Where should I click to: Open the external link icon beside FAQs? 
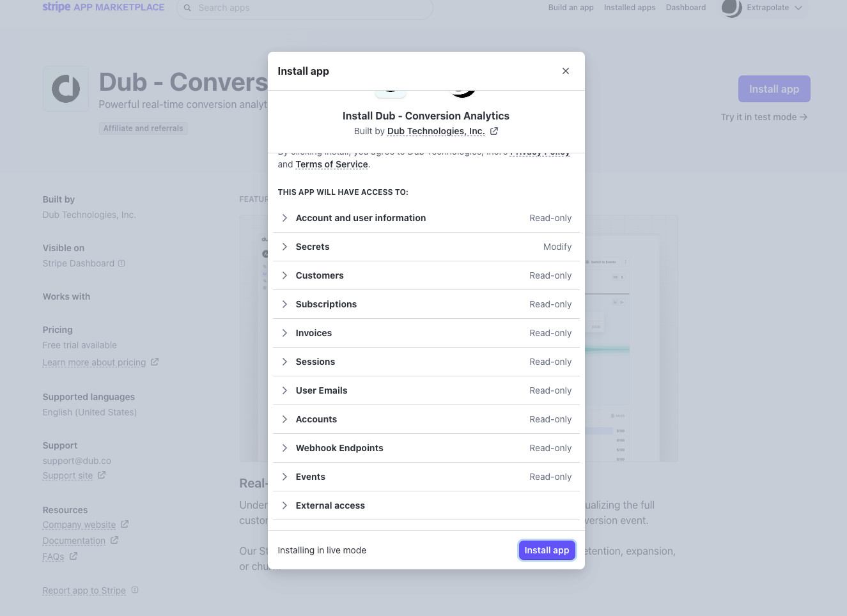(x=72, y=556)
